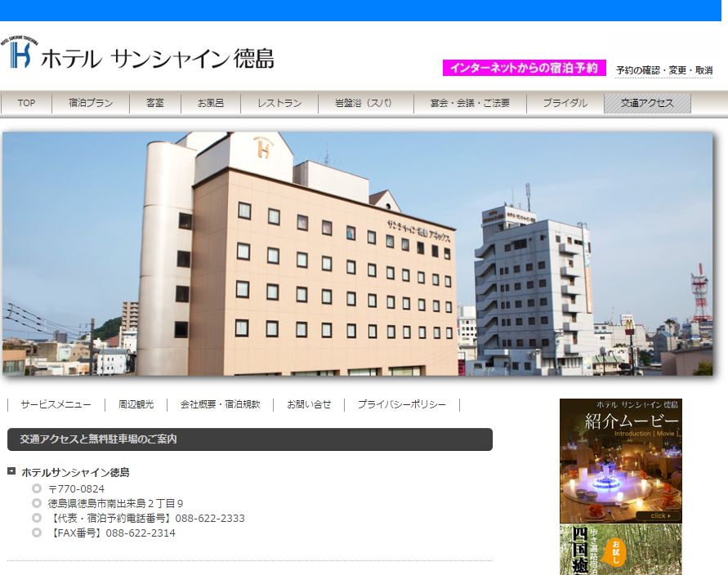Screen dimensions: 728x575
Task: Select the 客室 navigation tab
Action: pyautogui.click(x=155, y=104)
